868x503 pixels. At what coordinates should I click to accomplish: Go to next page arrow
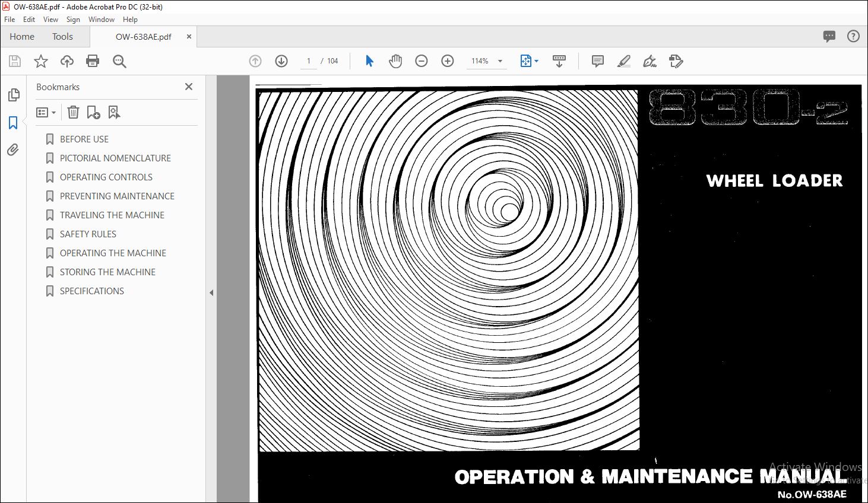(x=281, y=61)
